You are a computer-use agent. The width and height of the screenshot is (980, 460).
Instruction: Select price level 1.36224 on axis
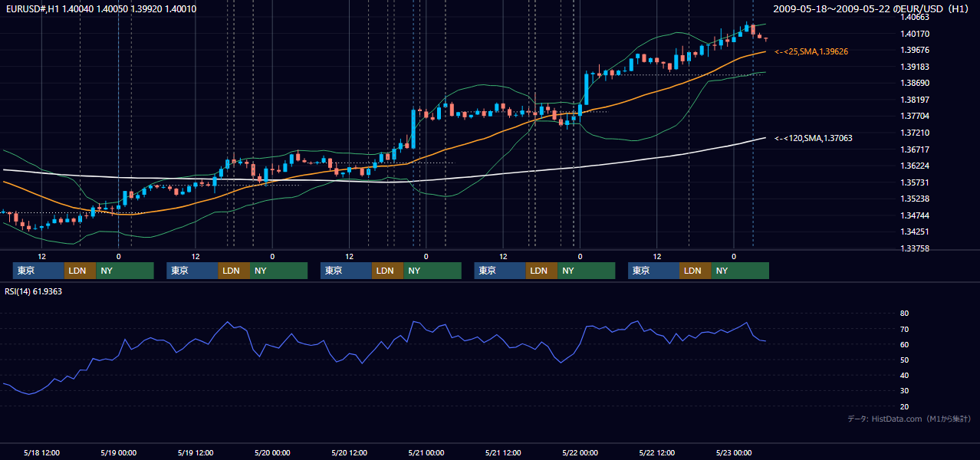pyautogui.click(x=914, y=166)
